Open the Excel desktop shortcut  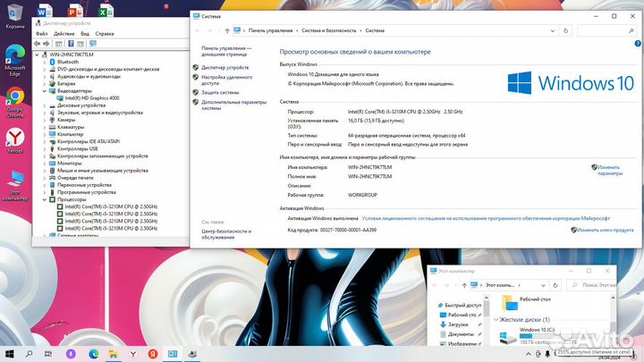[x=106, y=11]
